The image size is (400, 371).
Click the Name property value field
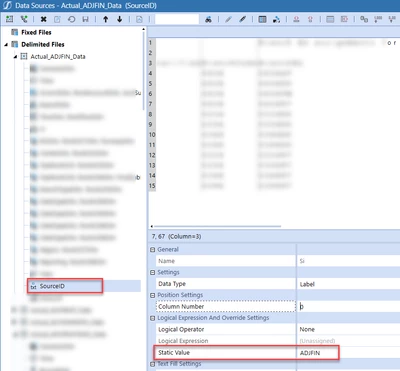pos(348,261)
